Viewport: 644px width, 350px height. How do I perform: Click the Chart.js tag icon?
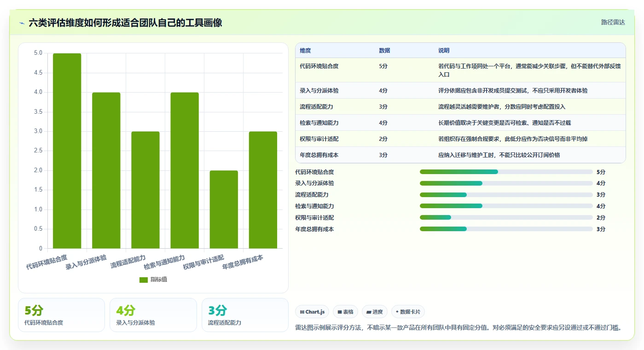302,312
